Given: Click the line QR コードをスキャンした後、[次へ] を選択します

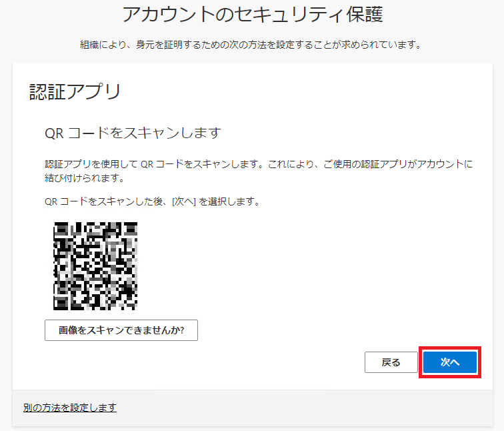Looking at the screenshot, I should (x=153, y=201).
